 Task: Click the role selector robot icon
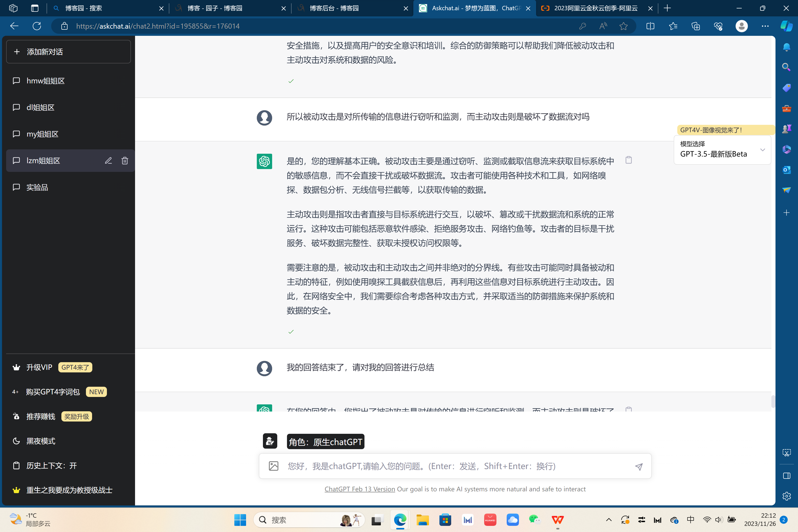[270, 441]
